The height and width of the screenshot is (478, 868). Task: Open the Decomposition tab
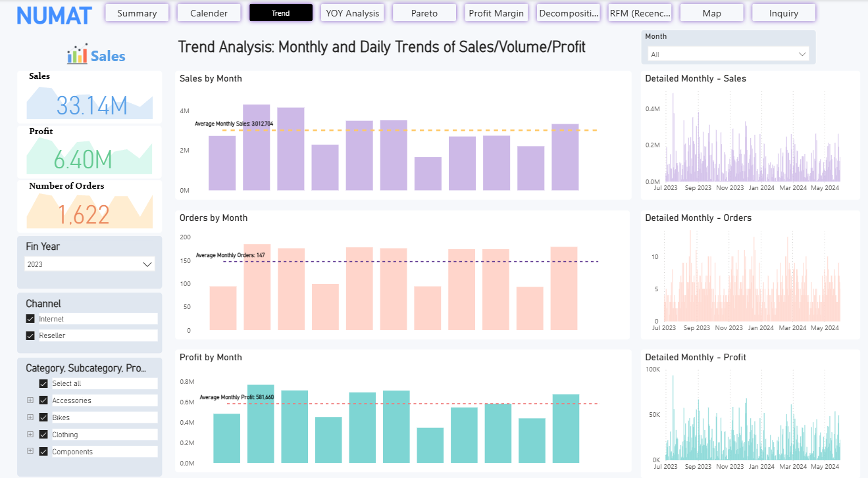569,12
